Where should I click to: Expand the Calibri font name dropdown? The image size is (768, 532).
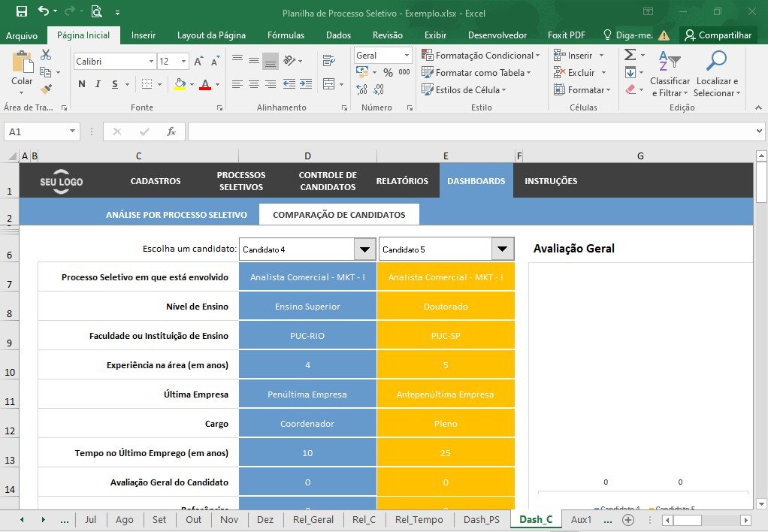151,62
